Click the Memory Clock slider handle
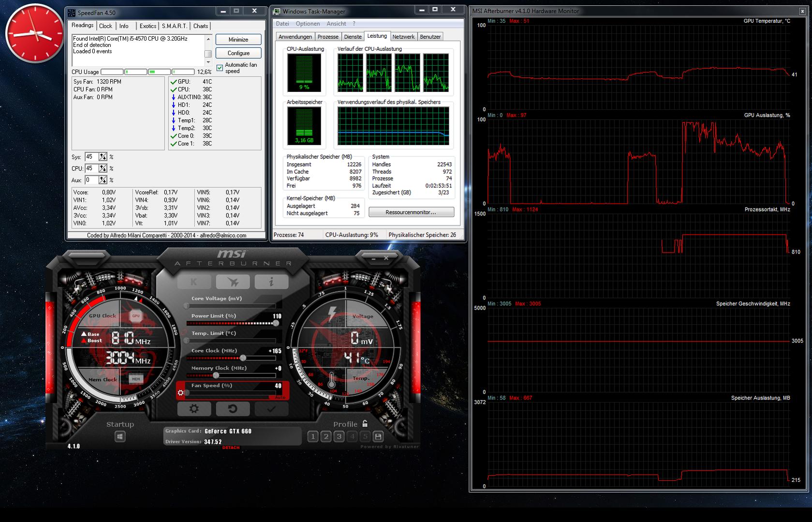This screenshot has width=812, height=522. [216, 375]
